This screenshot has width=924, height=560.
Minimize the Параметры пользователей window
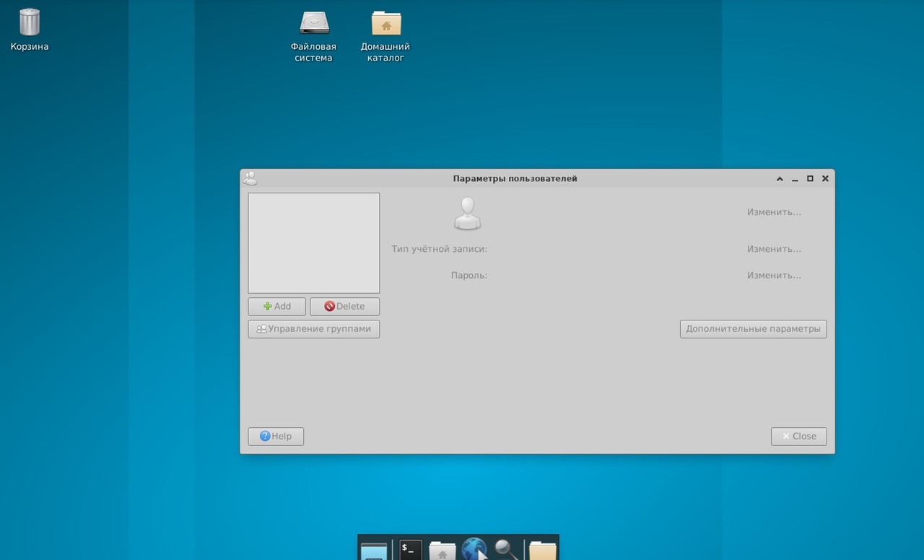pos(795,178)
